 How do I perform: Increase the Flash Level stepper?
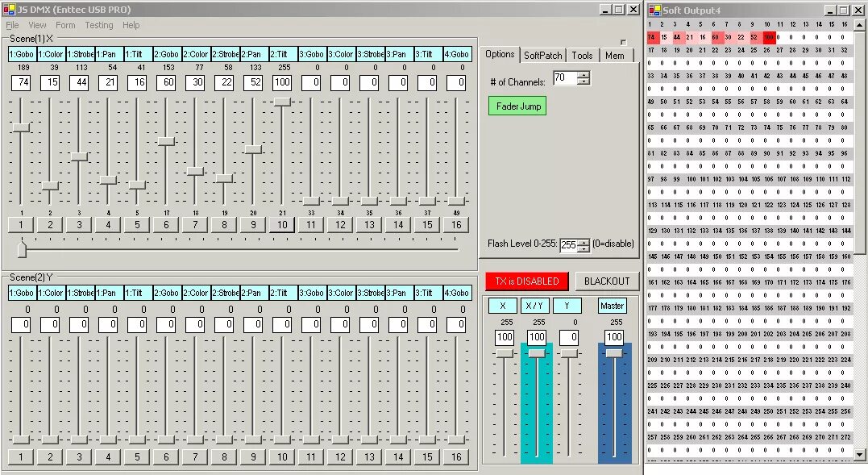click(584, 242)
